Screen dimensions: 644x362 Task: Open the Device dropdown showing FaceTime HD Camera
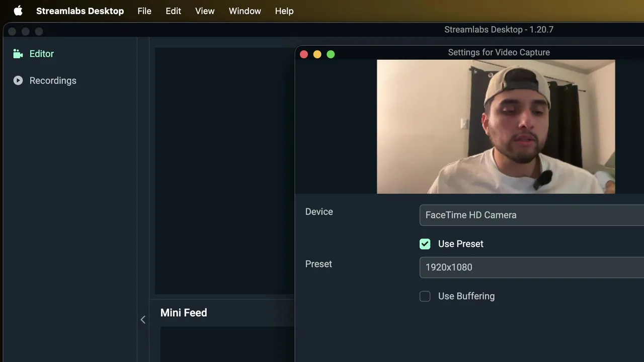click(x=532, y=215)
